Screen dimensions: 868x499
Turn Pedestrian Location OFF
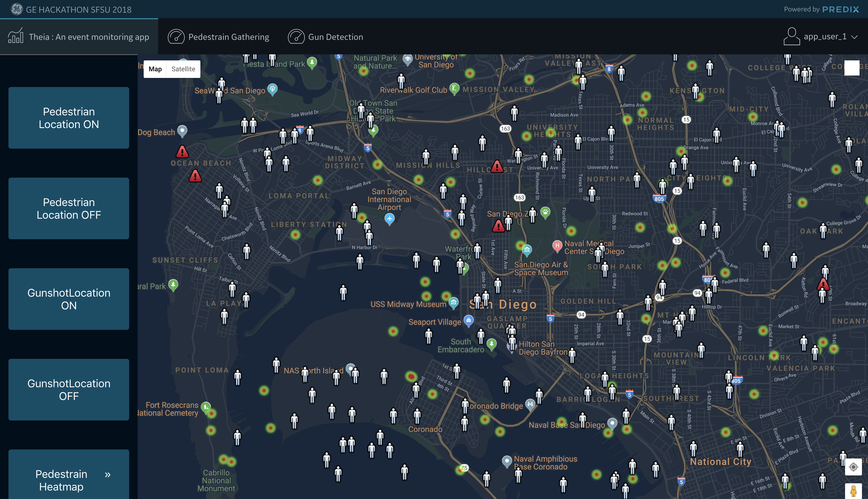point(69,208)
